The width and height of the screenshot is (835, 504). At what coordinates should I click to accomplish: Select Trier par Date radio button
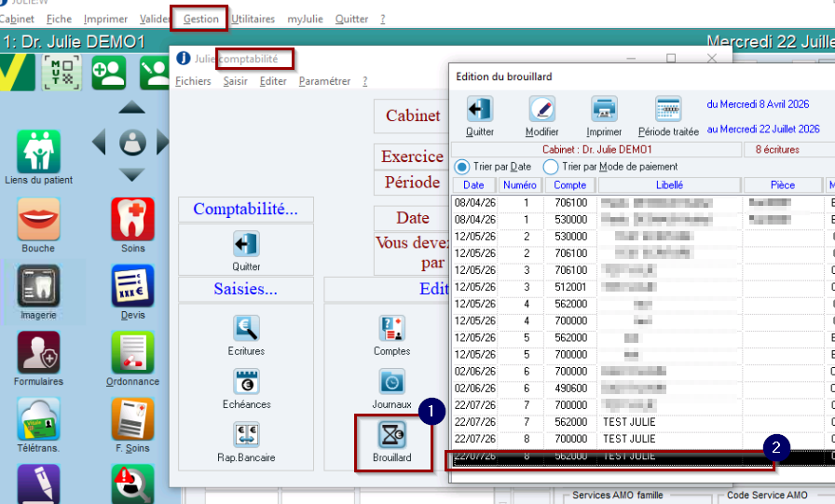461,167
